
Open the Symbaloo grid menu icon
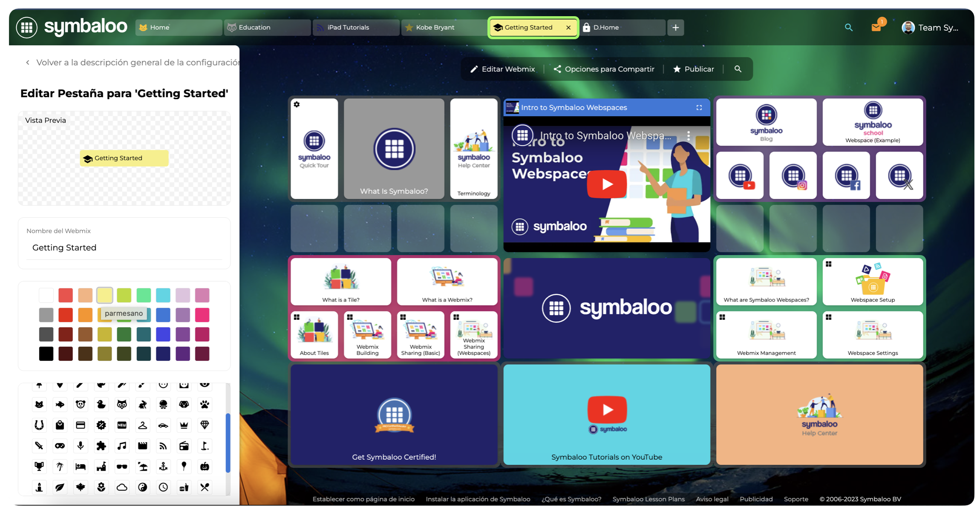coord(27,27)
